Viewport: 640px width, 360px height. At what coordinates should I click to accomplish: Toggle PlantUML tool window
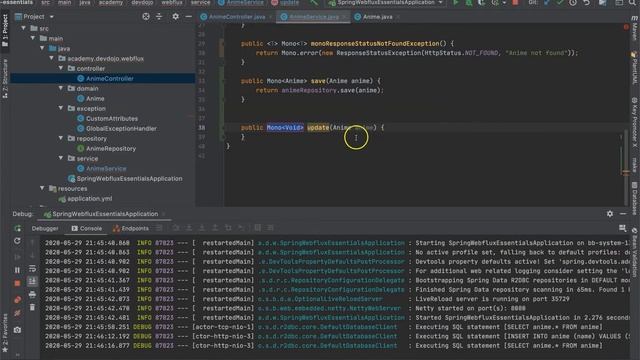pos(635,68)
